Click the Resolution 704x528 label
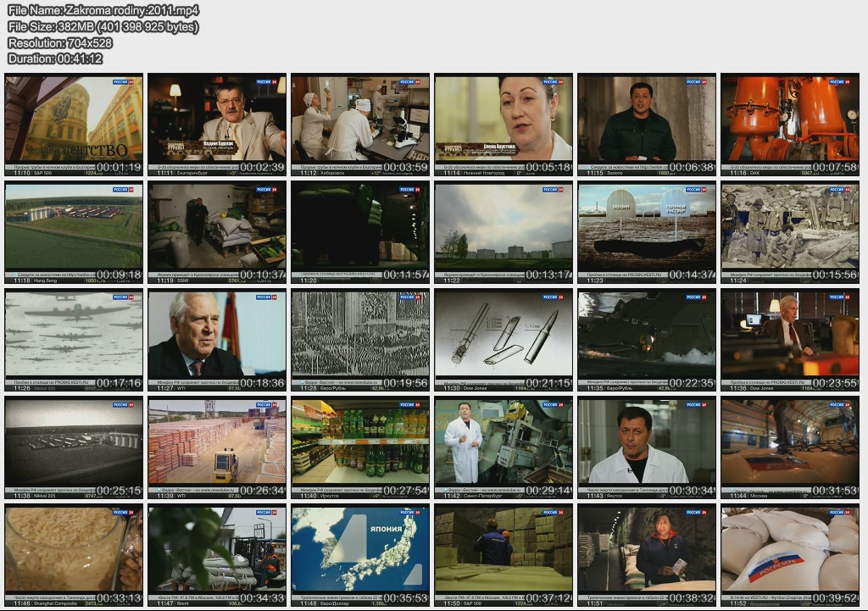The height and width of the screenshot is (611, 868). [60, 43]
